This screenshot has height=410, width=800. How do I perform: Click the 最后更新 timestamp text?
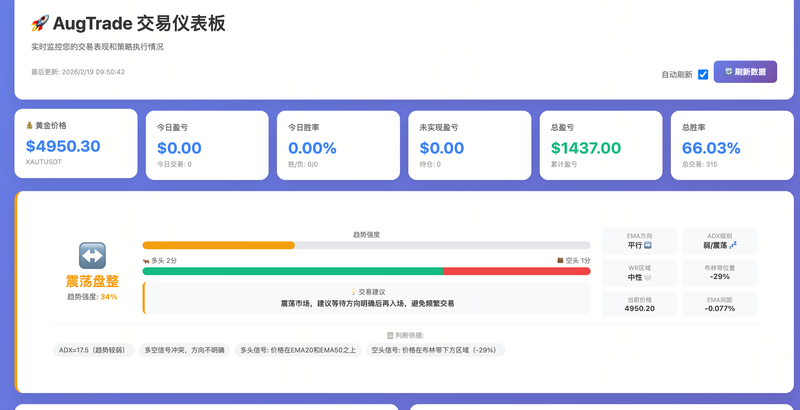click(x=78, y=72)
